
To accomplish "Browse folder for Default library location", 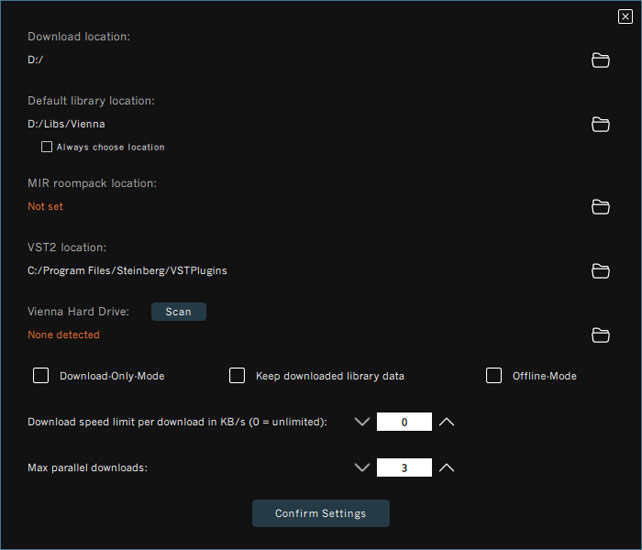I will pyautogui.click(x=600, y=124).
